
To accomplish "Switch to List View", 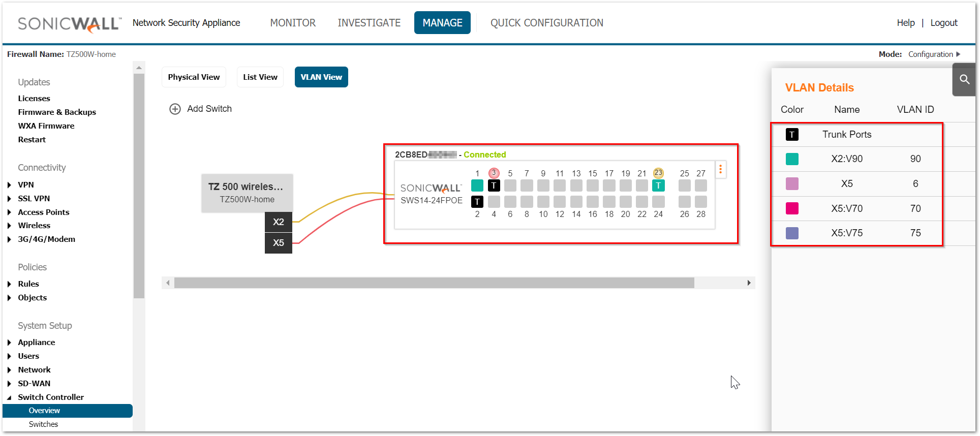I will (260, 77).
